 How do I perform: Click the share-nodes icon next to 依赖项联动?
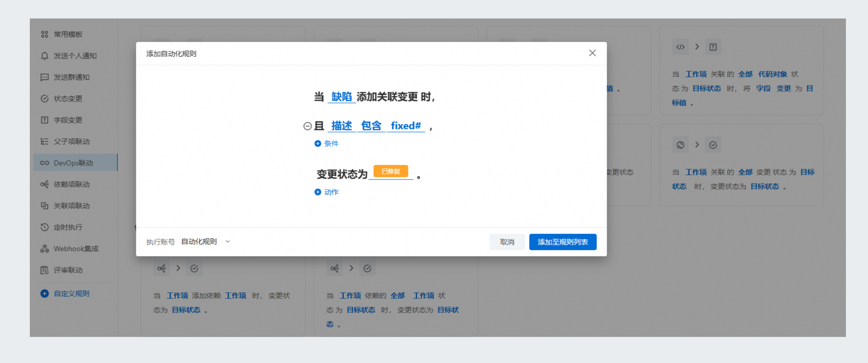[44, 184]
